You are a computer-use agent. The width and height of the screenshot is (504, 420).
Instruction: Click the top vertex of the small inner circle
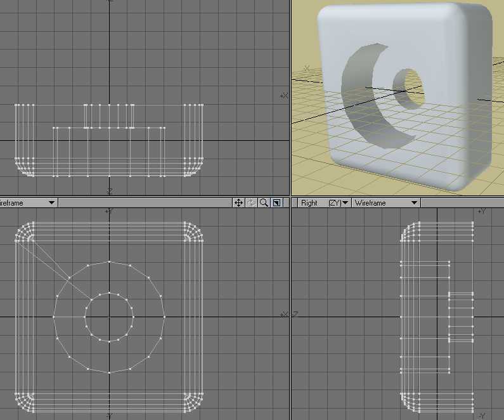109,292
